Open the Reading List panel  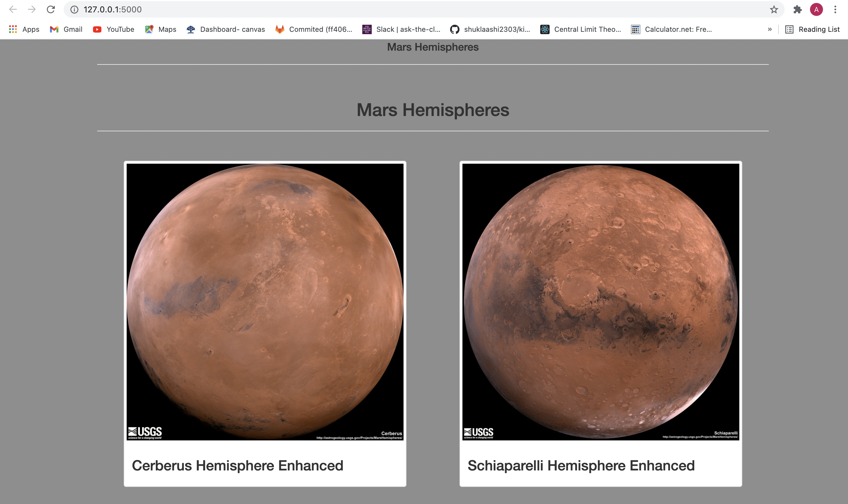[812, 29]
